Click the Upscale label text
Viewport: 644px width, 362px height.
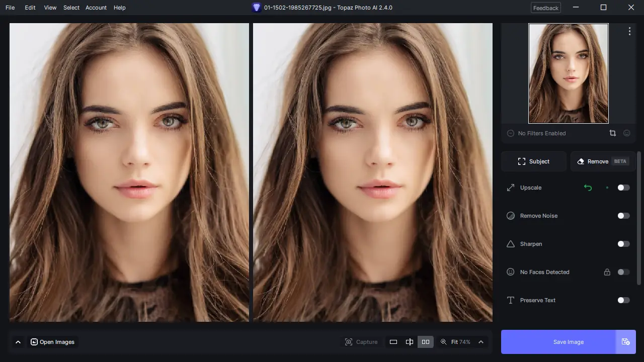pyautogui.click(x=531, y=188)
